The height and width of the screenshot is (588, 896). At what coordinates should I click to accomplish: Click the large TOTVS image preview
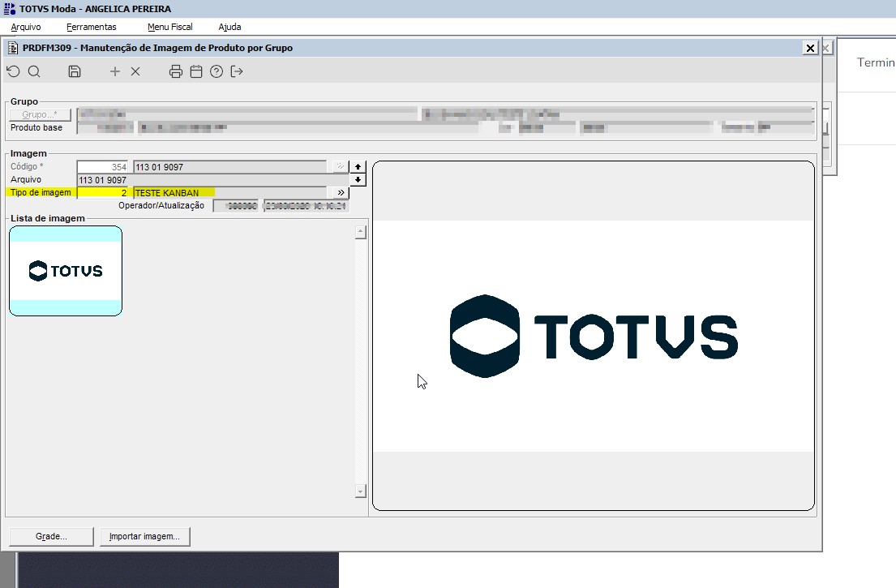pos(593,336)
